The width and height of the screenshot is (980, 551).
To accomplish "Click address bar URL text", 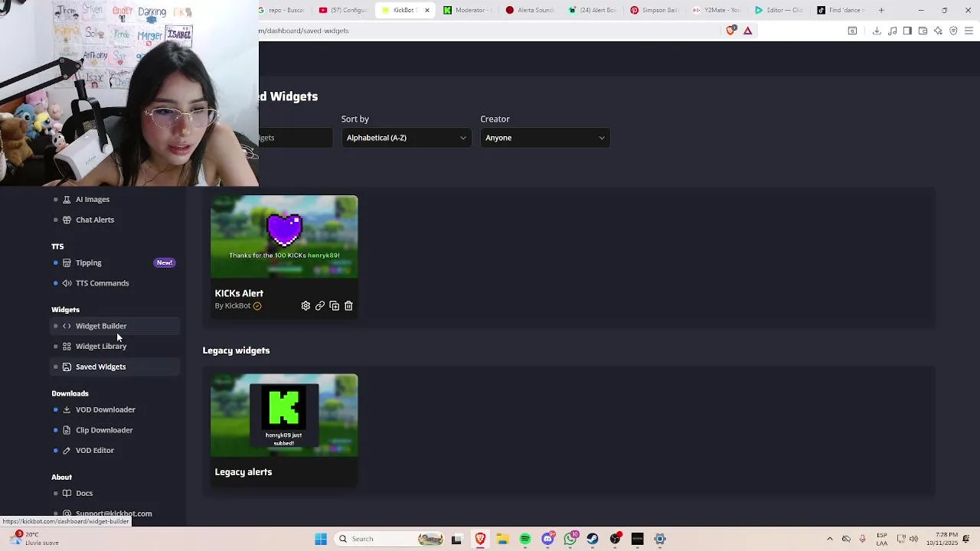I will point(304,31).
